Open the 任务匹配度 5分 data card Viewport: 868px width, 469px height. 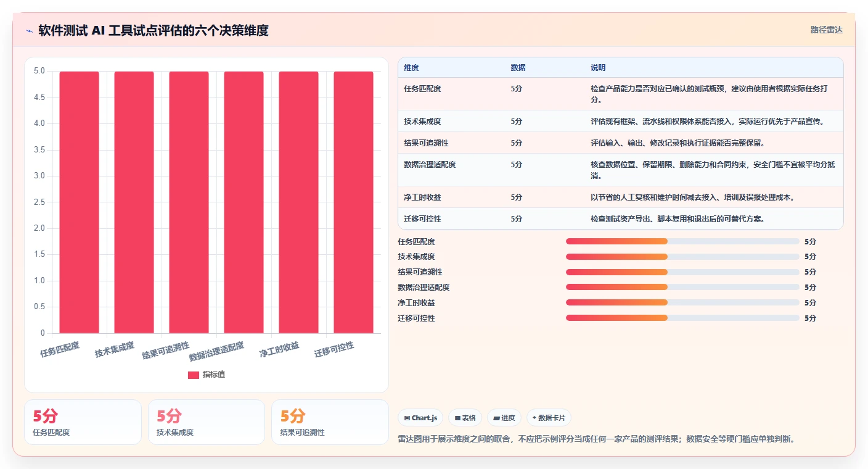tap(83, 422)
